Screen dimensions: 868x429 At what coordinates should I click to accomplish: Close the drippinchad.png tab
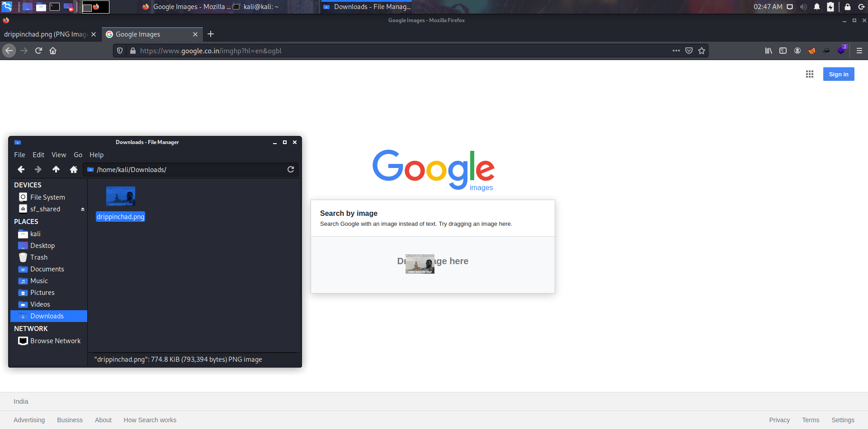pyautogui.click(x=94, y=34)
